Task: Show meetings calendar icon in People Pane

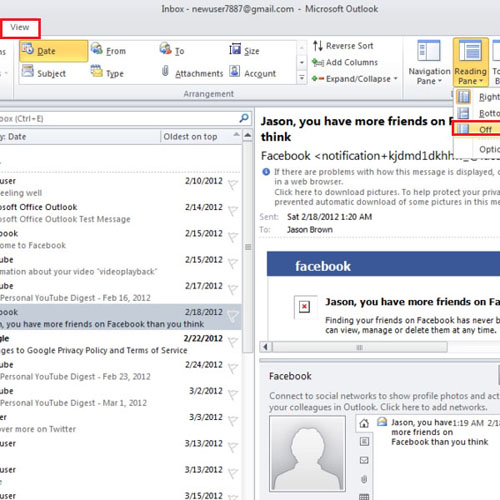Action: (364, 497)
